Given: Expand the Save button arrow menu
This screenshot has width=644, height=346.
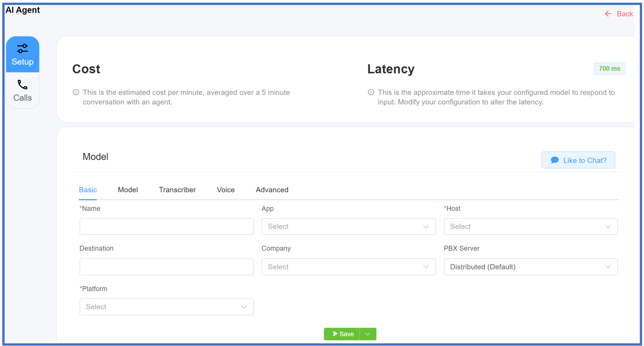Looking at the screenshot, I should 368,334.
